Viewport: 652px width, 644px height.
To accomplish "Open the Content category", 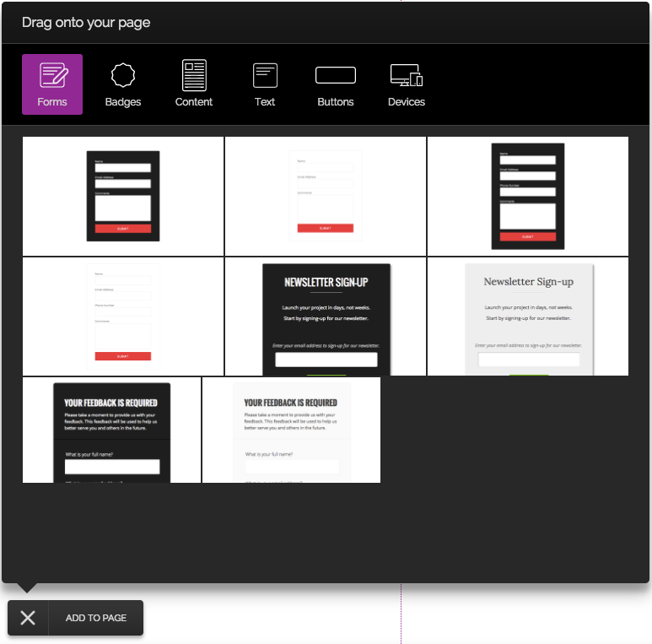I will click(x=194, y=84).
